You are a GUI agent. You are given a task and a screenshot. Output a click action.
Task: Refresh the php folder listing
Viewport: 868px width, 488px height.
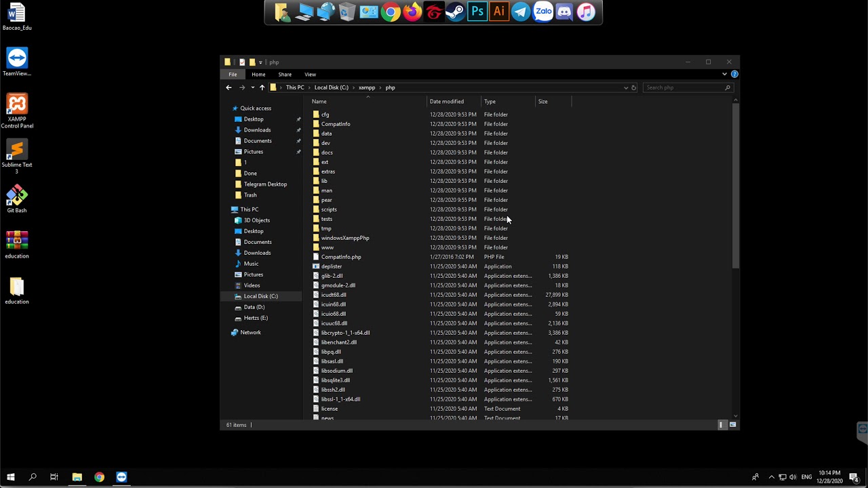(x=634, y=87)
